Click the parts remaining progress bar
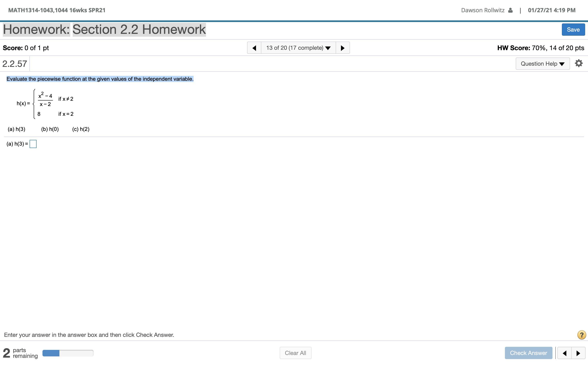 68,353
